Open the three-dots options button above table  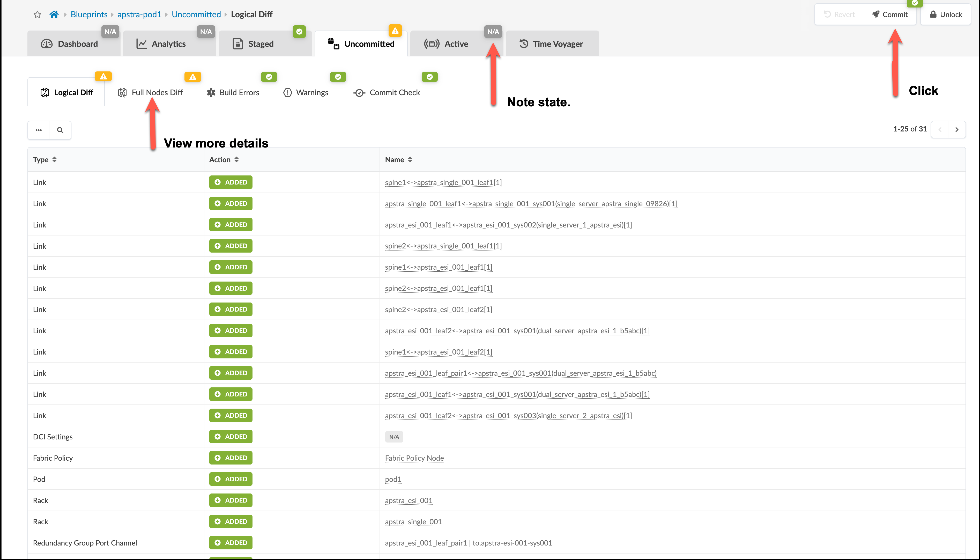pyautogui.click(x=39, y=130)
